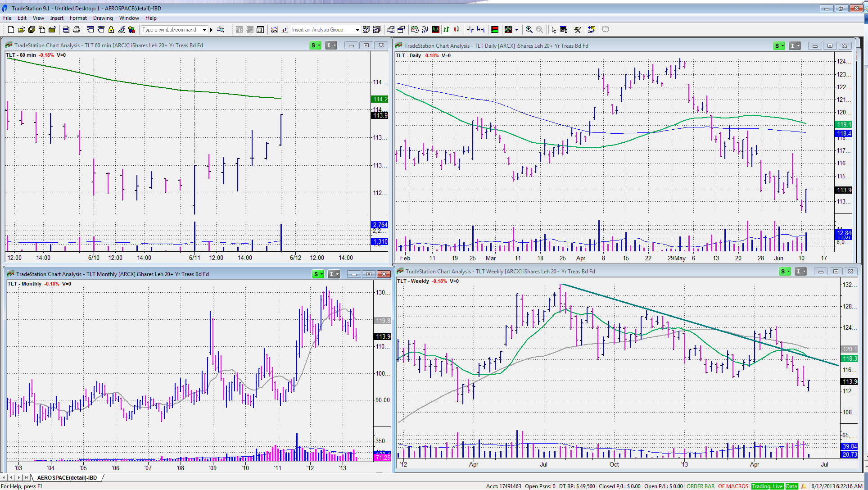Click the red-green Matrix icon
This screenshot has width=868, height=490.
495,29
